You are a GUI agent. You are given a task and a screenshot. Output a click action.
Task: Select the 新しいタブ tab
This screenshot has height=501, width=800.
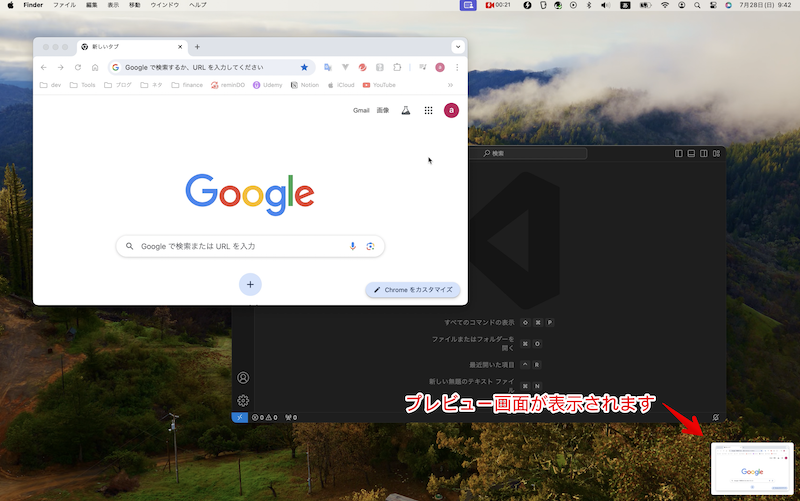133,47
